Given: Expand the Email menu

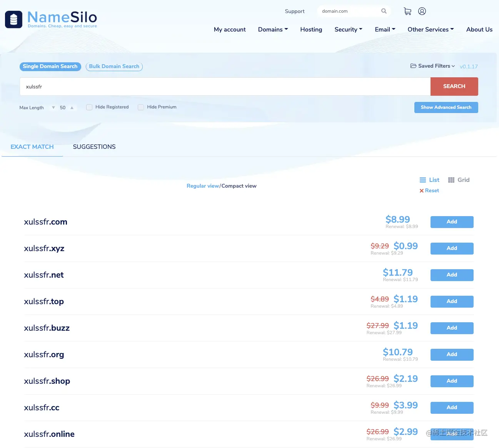Looking at the screenshot, I should coord(385,30).
